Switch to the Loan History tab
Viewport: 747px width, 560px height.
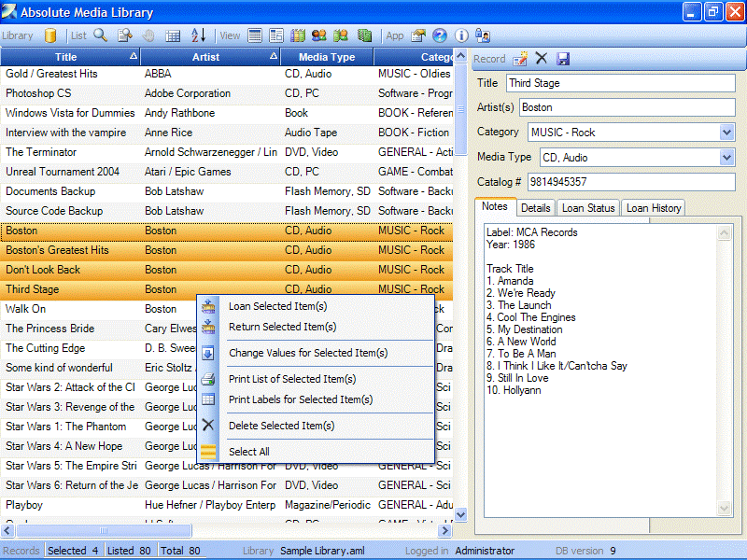coord(653,207)
